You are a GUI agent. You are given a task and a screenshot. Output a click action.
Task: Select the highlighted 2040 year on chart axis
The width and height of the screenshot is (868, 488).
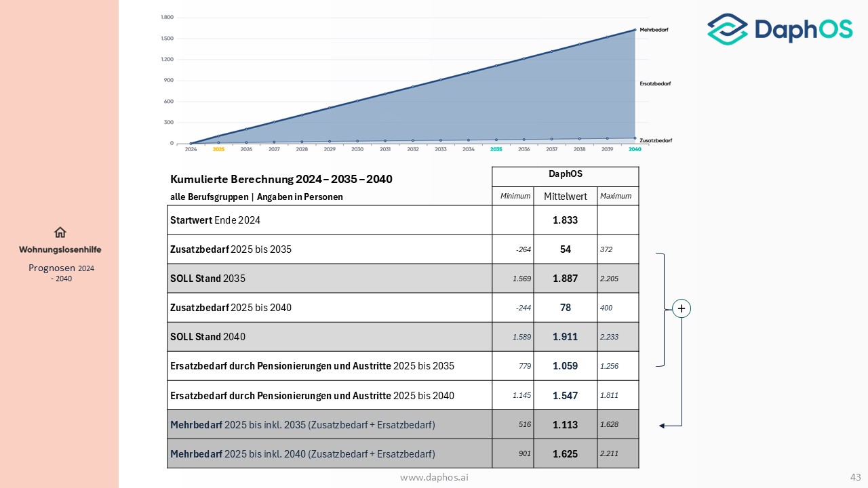(635, 149)
